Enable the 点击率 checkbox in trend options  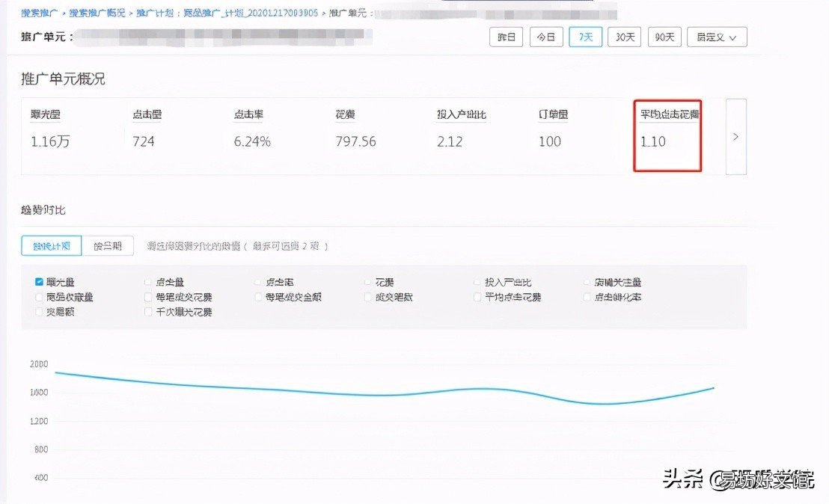(257, 282)
